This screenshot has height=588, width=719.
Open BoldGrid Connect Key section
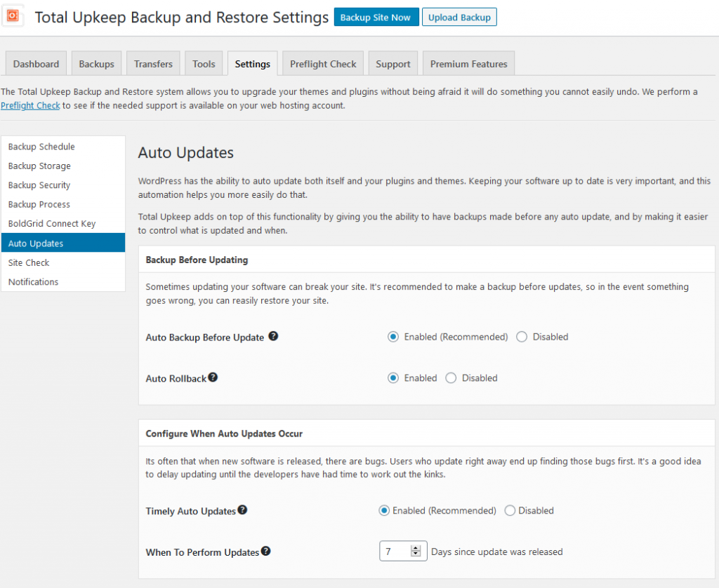click(63, 224)
